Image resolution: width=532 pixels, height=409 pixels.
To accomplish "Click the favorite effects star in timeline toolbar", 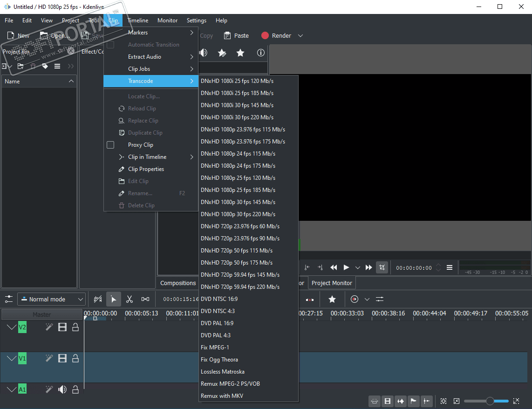I will [332, 299].
